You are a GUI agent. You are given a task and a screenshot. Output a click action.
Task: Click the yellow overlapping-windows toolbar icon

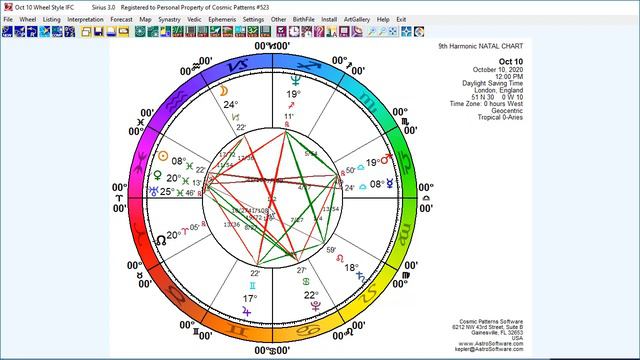coord(87,31)
